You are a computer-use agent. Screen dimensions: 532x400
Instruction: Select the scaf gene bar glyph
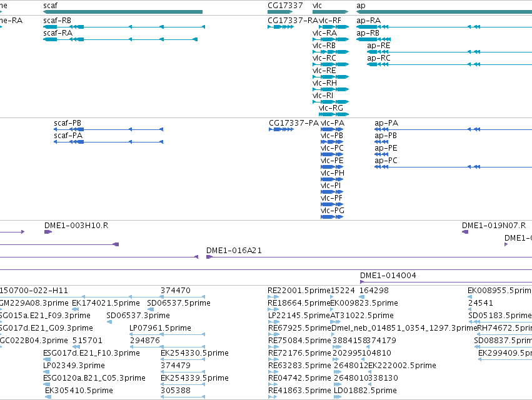point(123,12)
